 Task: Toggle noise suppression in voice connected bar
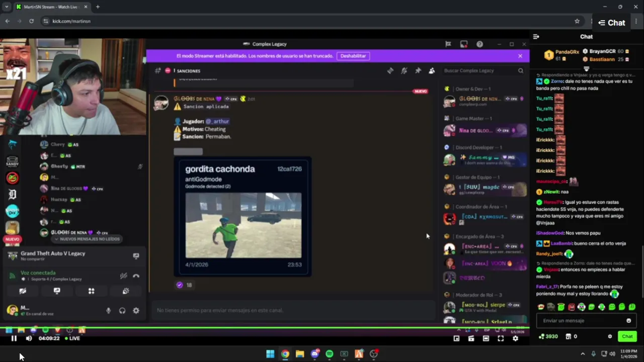[123, 276]
